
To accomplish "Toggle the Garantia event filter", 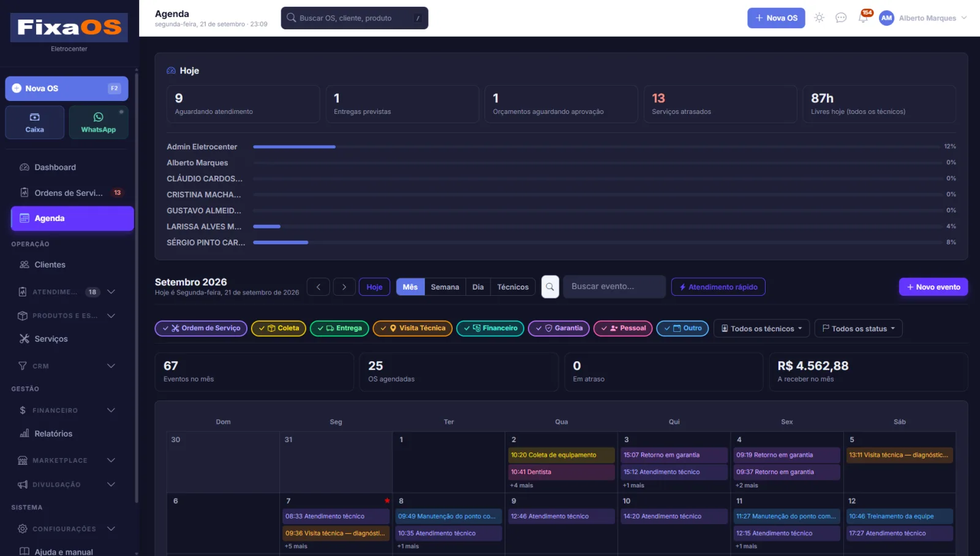I will tap(559, 328).
